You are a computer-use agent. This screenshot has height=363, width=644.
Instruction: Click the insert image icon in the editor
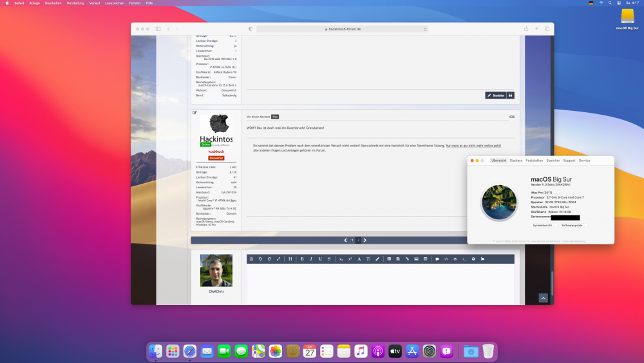tap(416, 259)
